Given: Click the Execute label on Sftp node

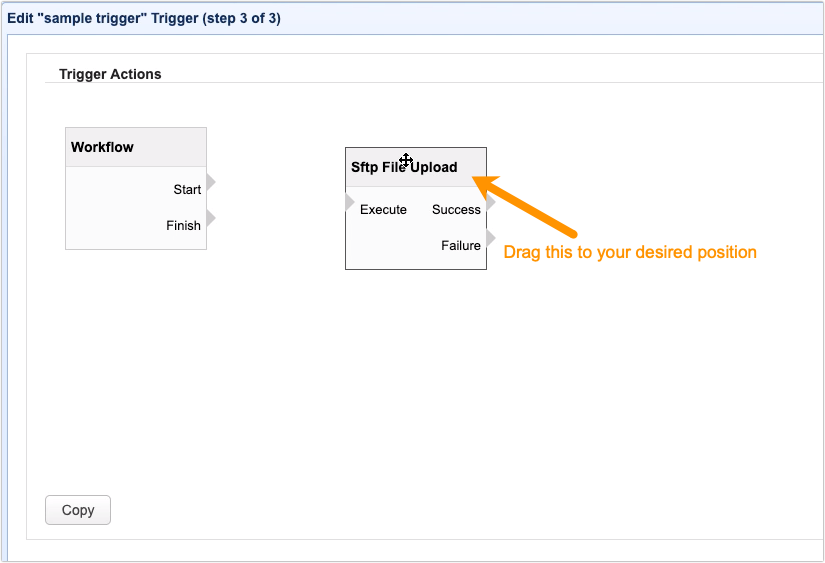Looking at the screenshot, I should [383, 210].
